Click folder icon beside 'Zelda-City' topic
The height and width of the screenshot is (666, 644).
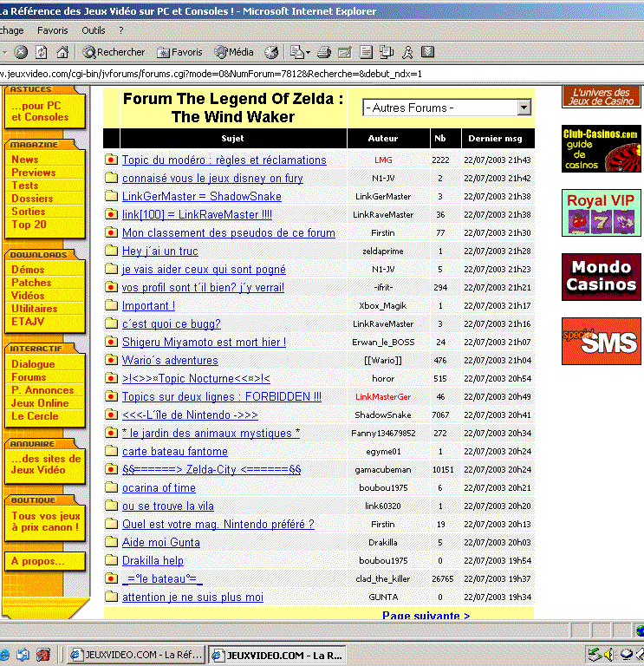[111, 469]
